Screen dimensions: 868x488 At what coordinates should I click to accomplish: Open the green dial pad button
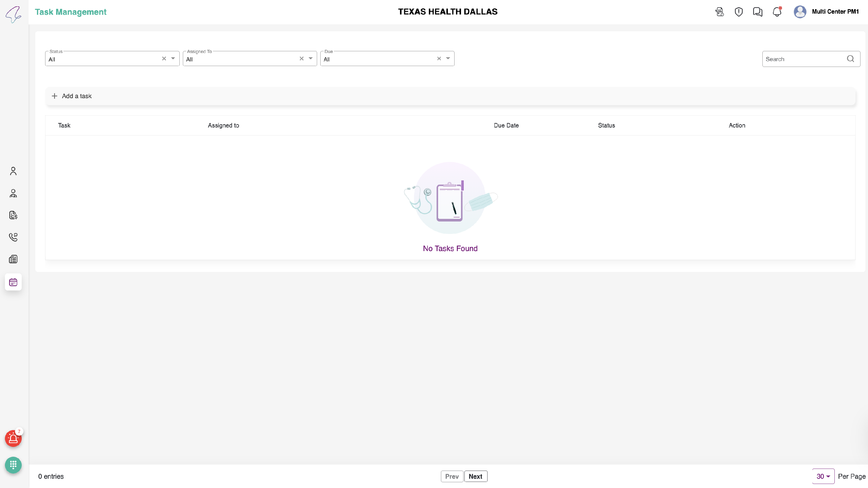pos(13,465)
